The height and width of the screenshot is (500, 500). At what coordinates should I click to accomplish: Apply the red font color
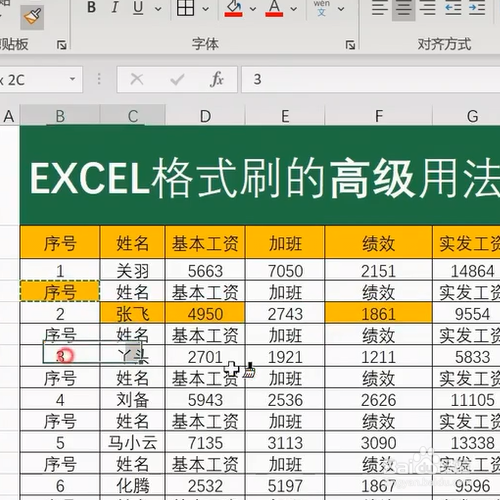(x=274, y=8)
